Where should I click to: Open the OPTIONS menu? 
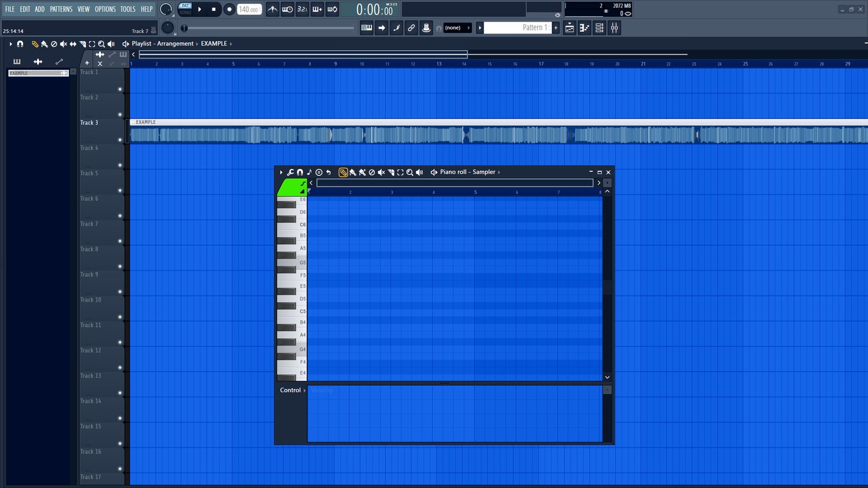[105, 9]
